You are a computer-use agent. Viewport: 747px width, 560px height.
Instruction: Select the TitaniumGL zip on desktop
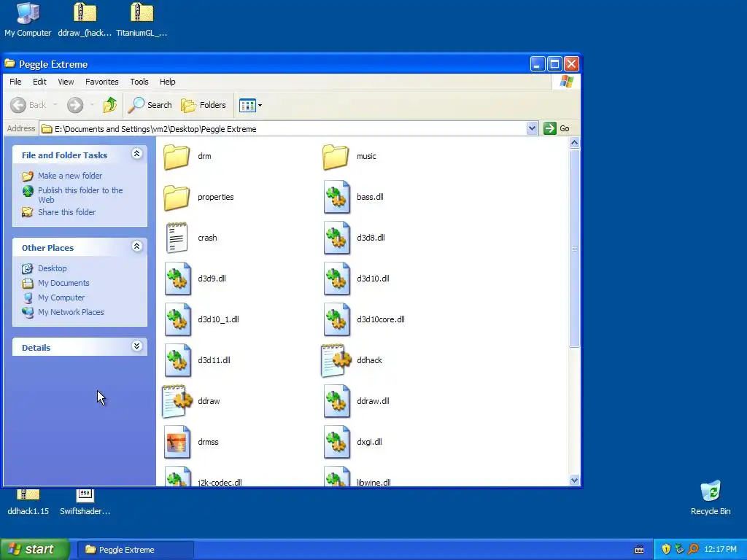[142, 20]
